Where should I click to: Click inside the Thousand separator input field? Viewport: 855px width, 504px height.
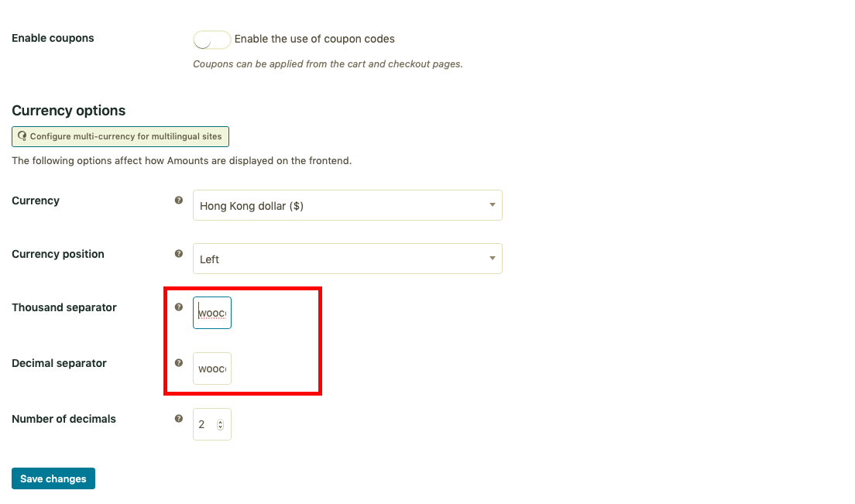(211, 313)
